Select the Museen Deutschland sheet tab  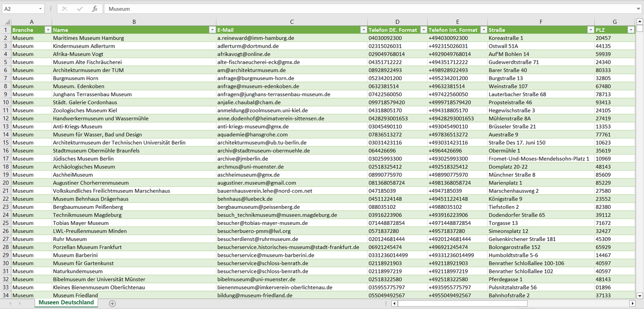pos(66,303)
